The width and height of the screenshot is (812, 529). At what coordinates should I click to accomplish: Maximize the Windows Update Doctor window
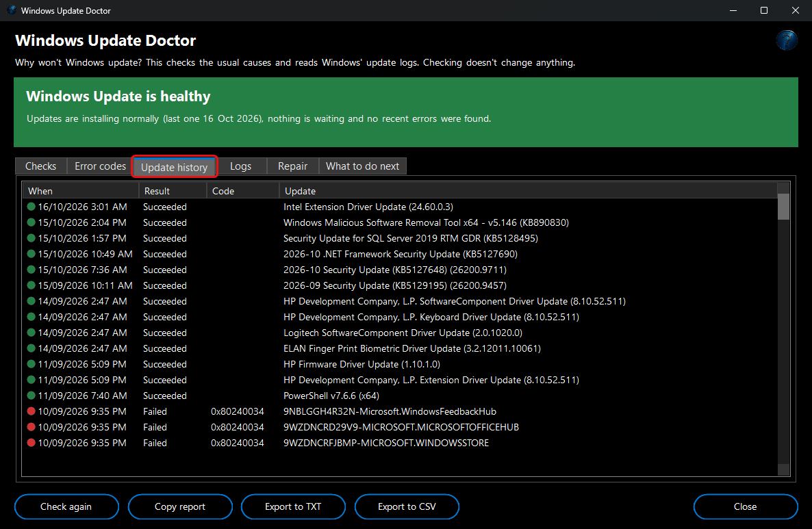click(x=764, y=10)
